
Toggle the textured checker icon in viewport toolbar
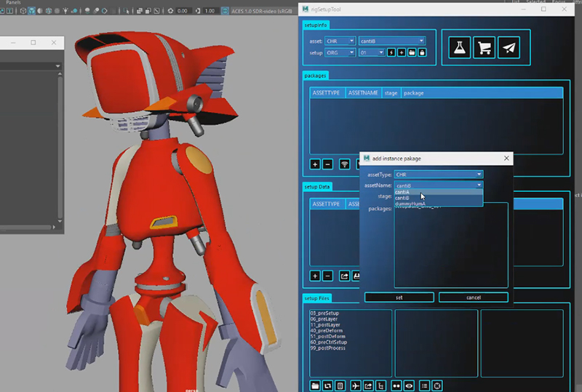(57, 11)
